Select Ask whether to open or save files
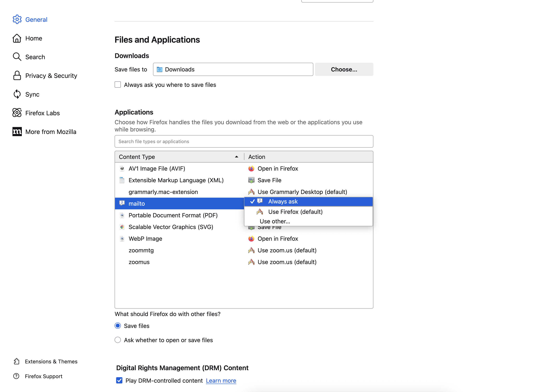The image size is (533, 392). (x=118, y=340)
